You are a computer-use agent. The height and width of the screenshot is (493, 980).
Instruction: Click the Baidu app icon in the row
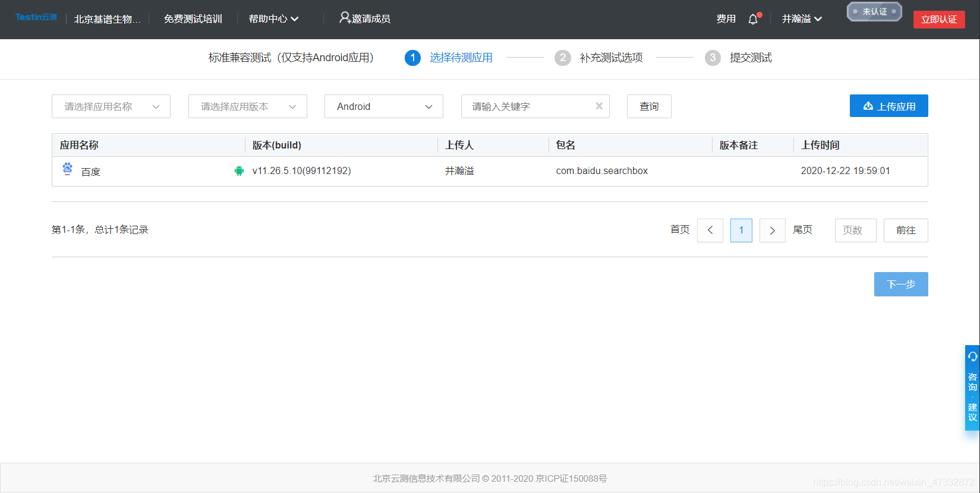(68, 169)
